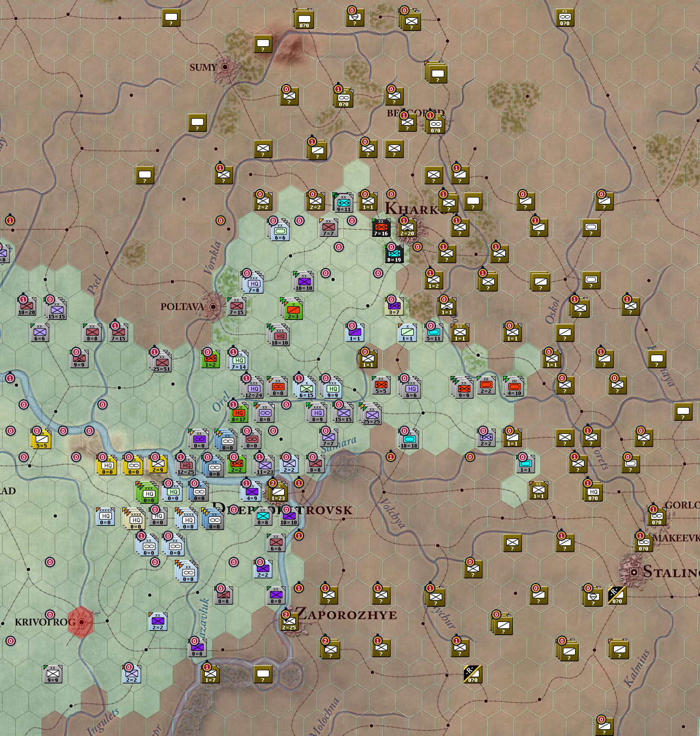This screenshot has width=700, height=736.
Task: Select the HQ counter marked 7=8
Action: pyautogui.click(x=254, y=283)
